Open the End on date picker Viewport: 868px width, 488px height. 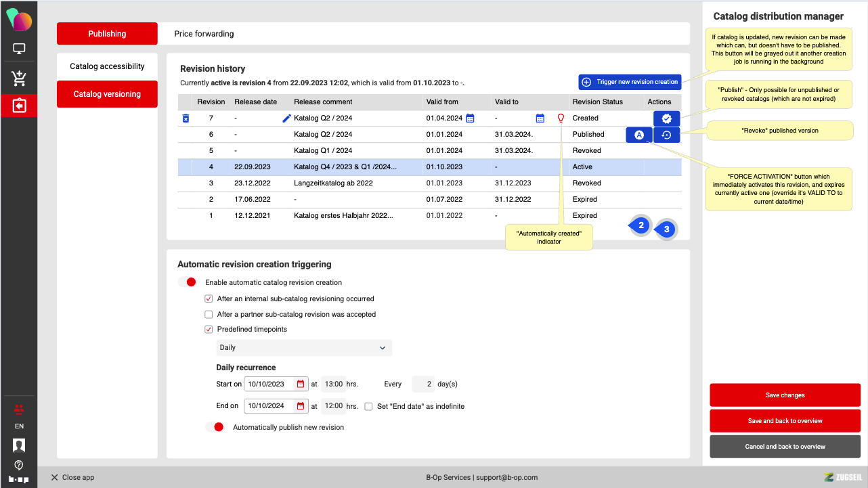(301, 406)
